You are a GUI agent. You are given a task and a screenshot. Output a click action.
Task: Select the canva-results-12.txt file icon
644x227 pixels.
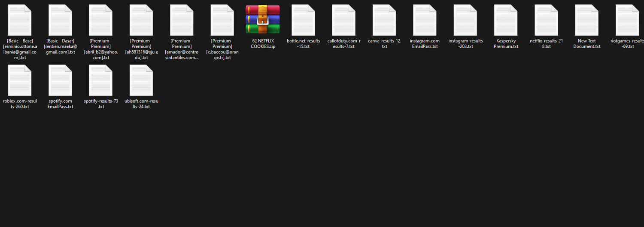[384, 20]
